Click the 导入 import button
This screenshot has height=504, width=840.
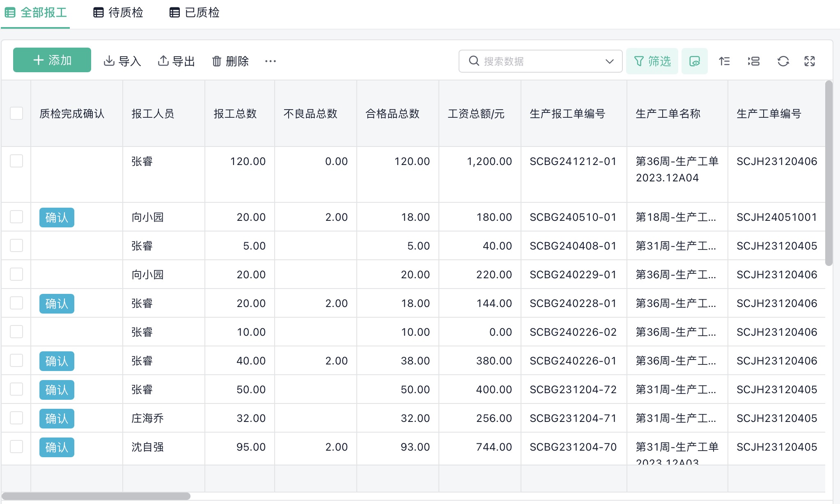pyautogui.click(x=122, y=61)
